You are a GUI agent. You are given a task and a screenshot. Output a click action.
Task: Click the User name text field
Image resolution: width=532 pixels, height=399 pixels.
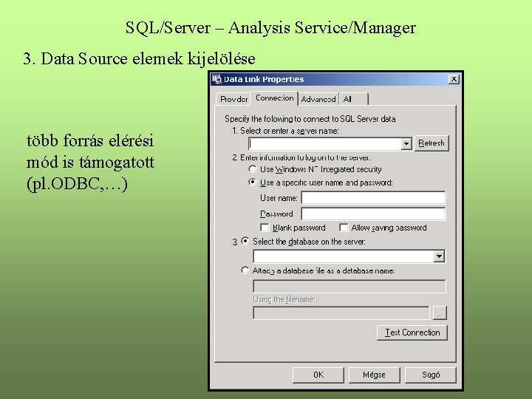(x=373, y=197)
